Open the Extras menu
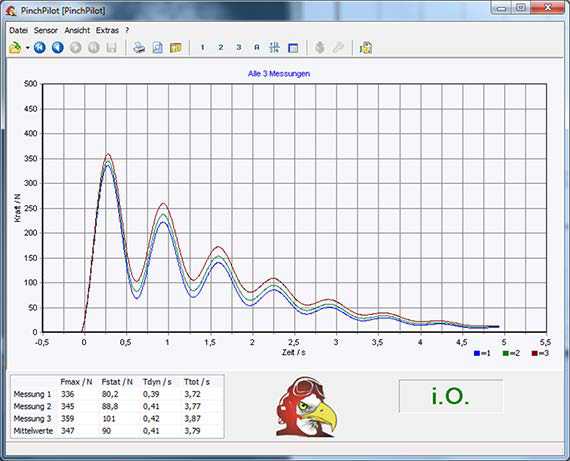This screenshot has height=461, width=570. 107,31
